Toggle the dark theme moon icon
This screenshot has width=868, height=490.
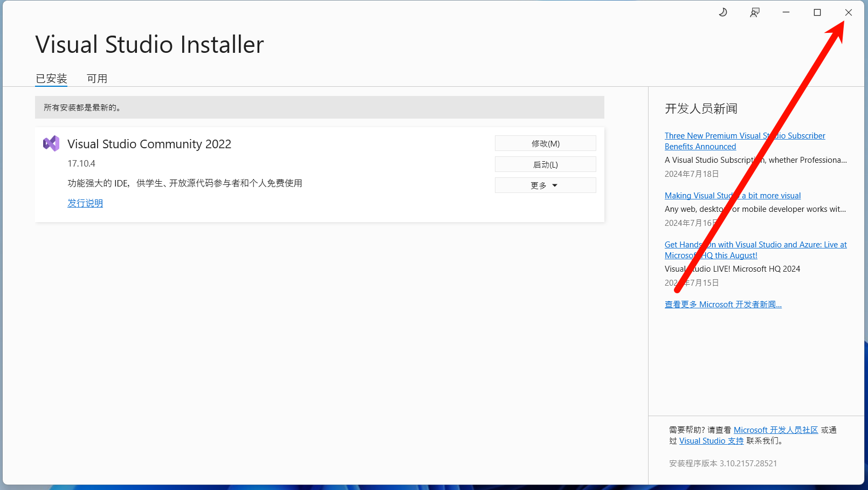coord(723,12)
